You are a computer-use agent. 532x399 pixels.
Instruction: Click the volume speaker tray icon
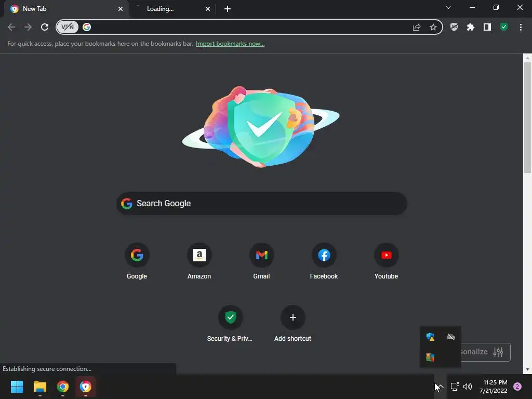(x=468, y=387)
